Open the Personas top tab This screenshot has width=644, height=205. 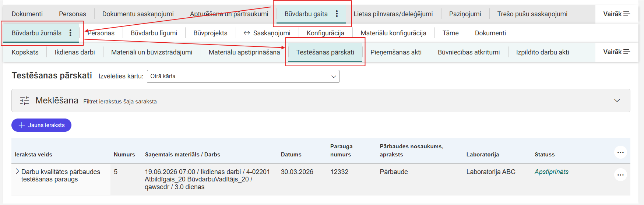coord(73,14)
